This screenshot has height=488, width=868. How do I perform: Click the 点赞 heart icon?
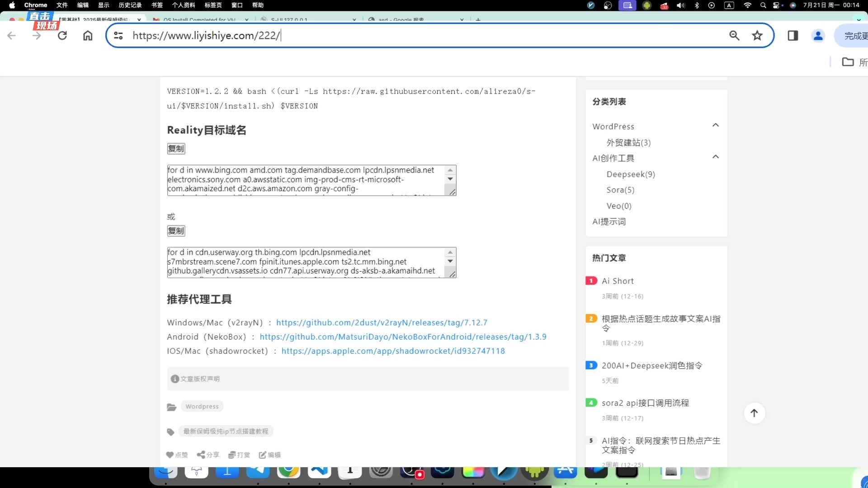coord(170,455)
